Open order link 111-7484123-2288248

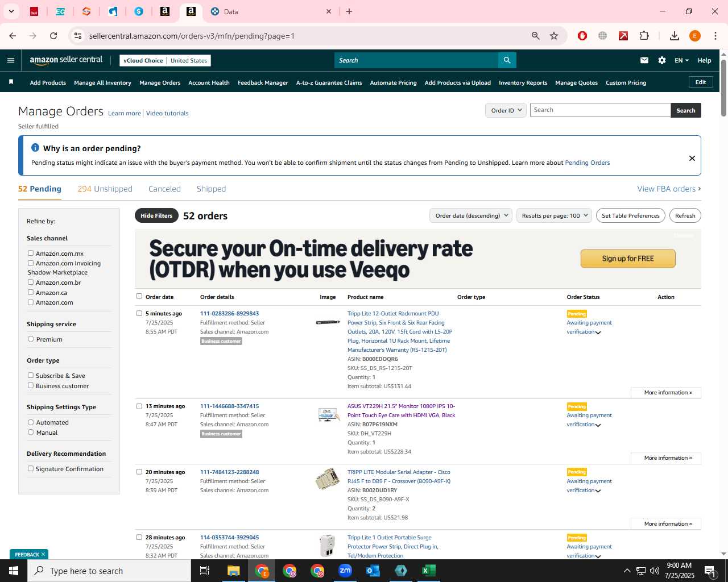(x=229, y=472)
